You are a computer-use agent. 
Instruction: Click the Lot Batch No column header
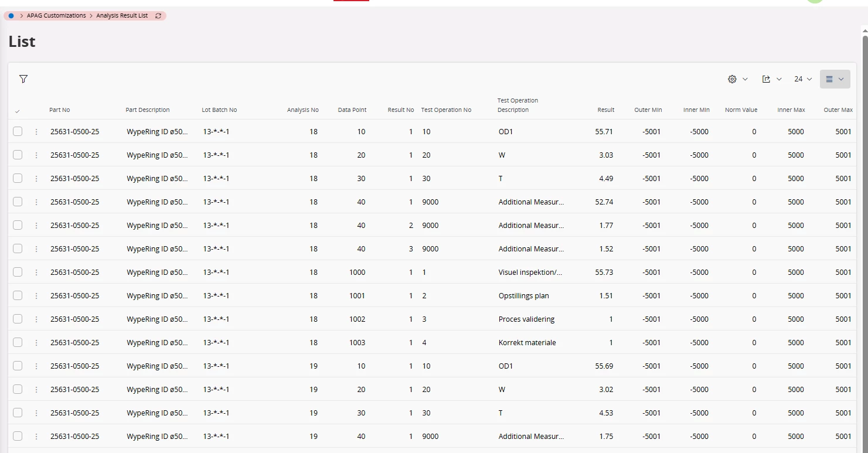point(219,110)
